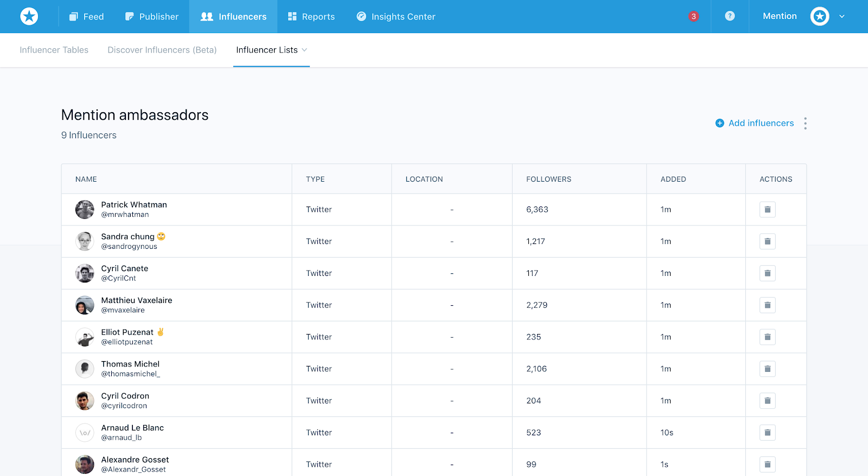Image resolution: width=868 pixels, height=476 pixels.
Task: Remove Arnaud Le Blanc with trash icon
Action: [768, 433]
